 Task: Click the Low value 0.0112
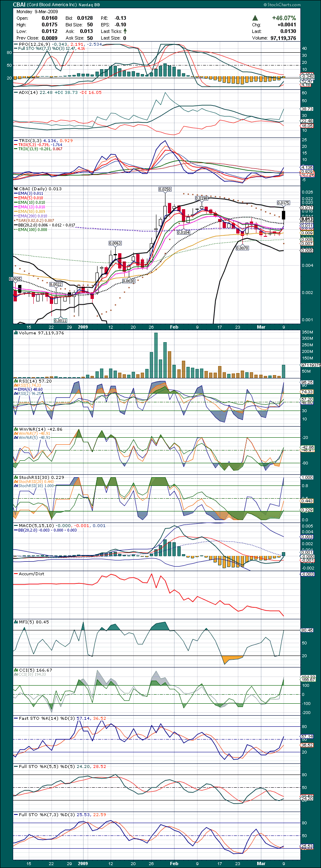(x=49, y=31)
